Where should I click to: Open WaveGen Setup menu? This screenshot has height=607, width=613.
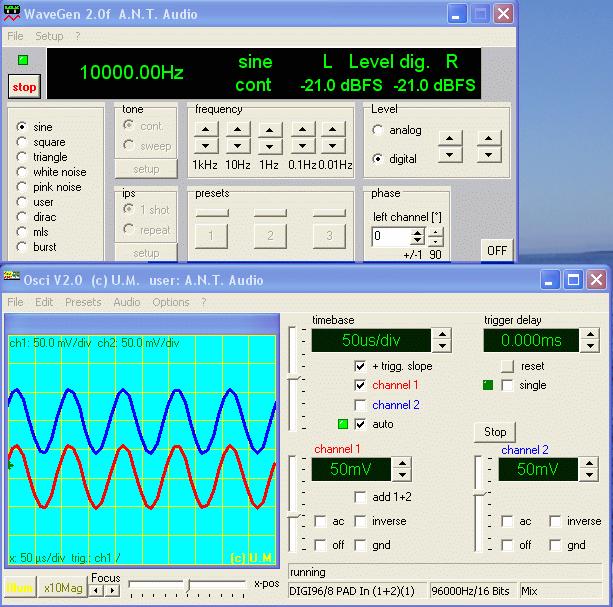[x=49, y=36]
